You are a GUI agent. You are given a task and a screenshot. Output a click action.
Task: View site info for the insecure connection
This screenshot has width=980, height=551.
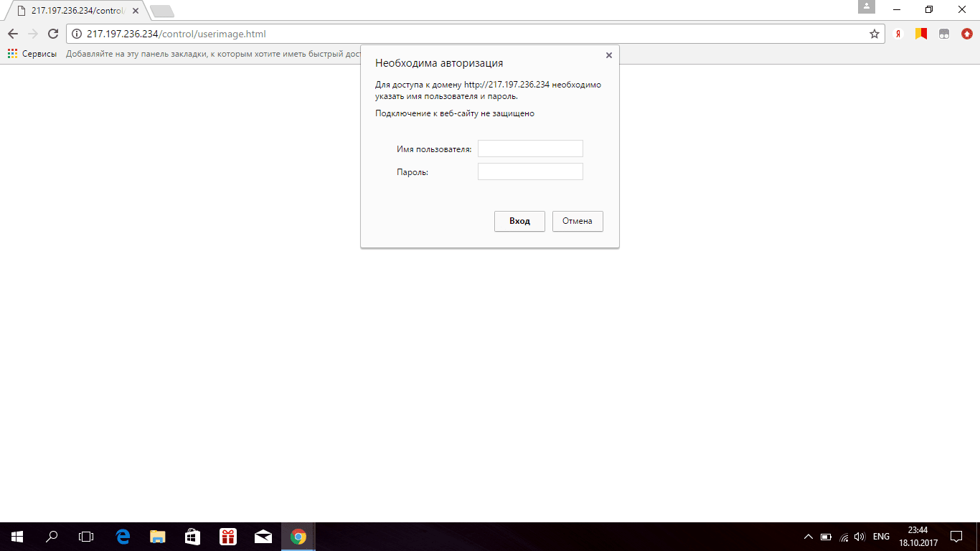77,34
